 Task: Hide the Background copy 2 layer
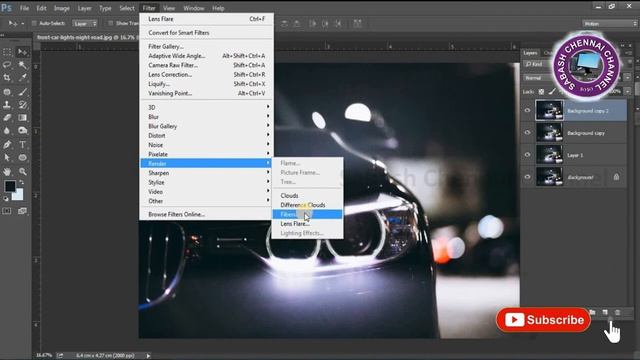[527, 111]
